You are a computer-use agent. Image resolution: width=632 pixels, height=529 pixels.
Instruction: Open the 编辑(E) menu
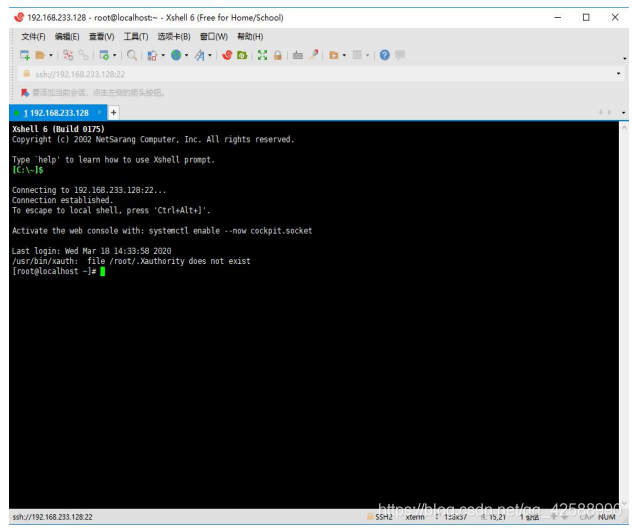pos(67,37)
